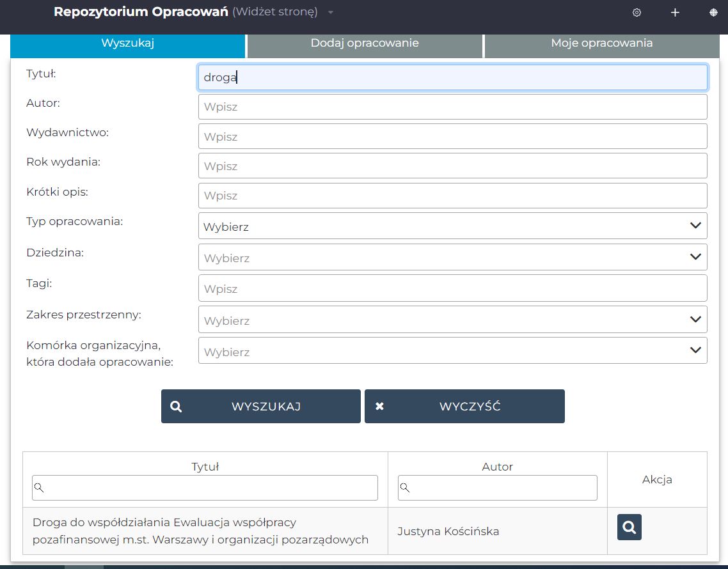Click the Tagi input field
Image resolution: width=728 pixels, height=569 pixels.
[x=452, y=288]
